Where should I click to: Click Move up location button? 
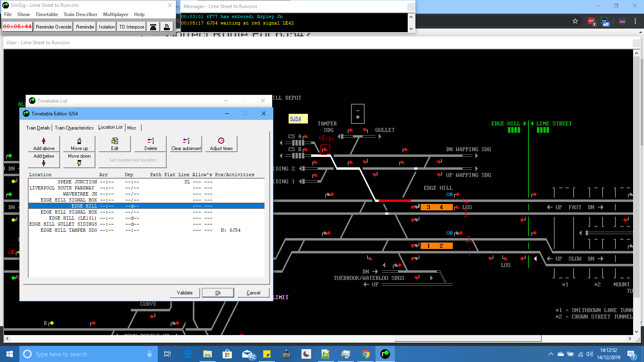click(79, 144)
